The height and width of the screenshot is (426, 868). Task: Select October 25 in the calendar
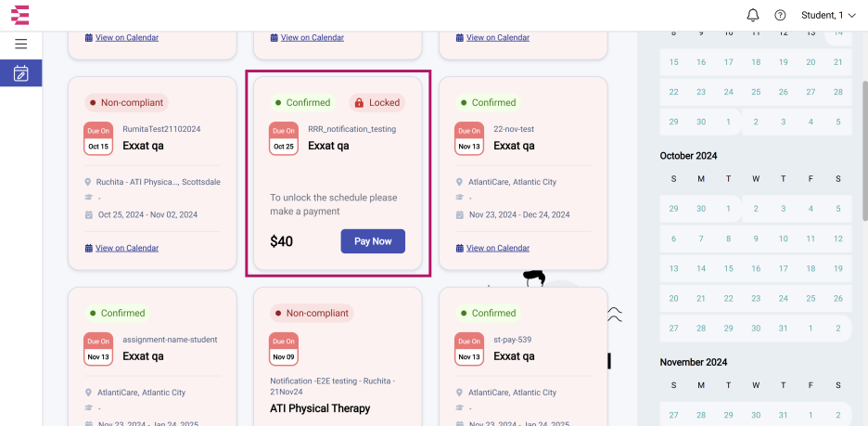point(811,298)
